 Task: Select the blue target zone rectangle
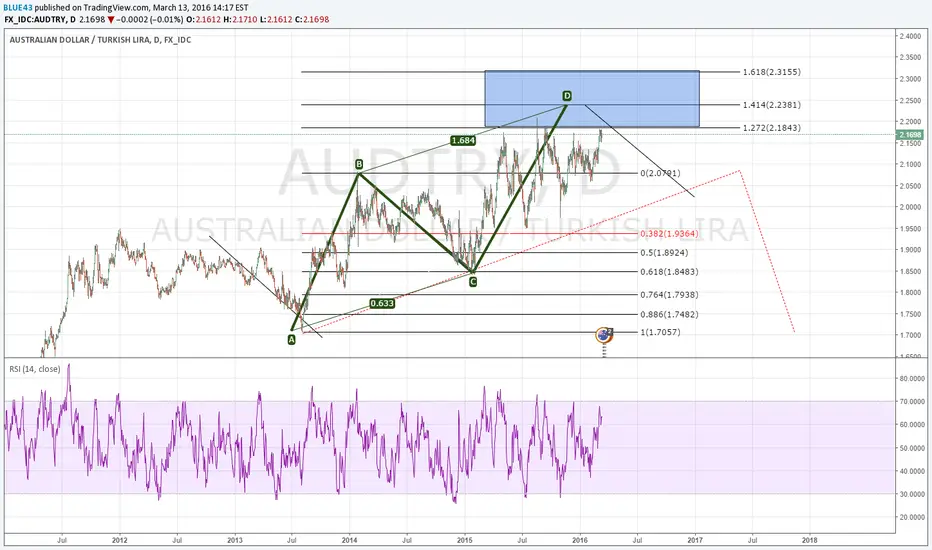pos(592,99)
